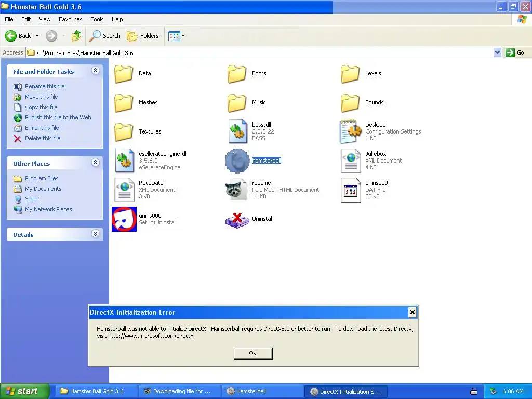The image size is (532, 399).
Task: Open Stalin computer link in Other Places
Action: point(32,199)
